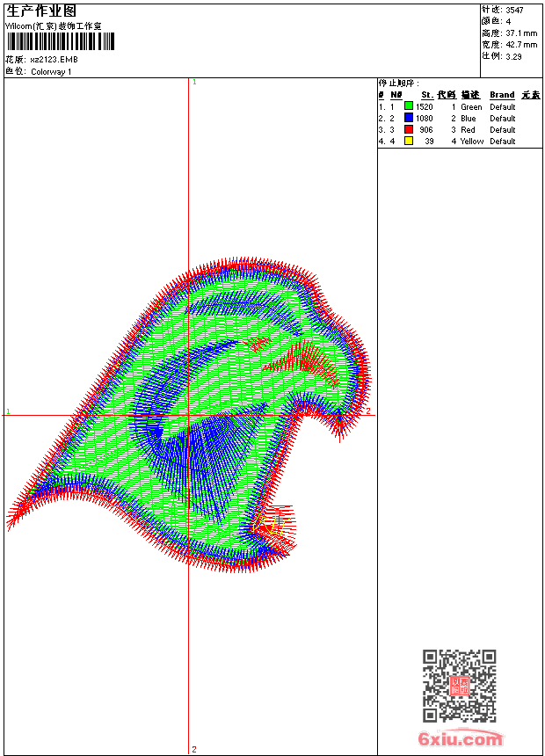
Task: Click the 6xiu.com watermark link
Action: pos(460,738)
